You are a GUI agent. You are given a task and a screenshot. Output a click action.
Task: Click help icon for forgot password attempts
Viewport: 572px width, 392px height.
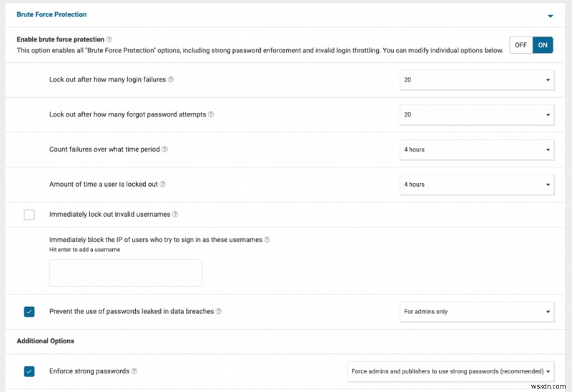211,114
